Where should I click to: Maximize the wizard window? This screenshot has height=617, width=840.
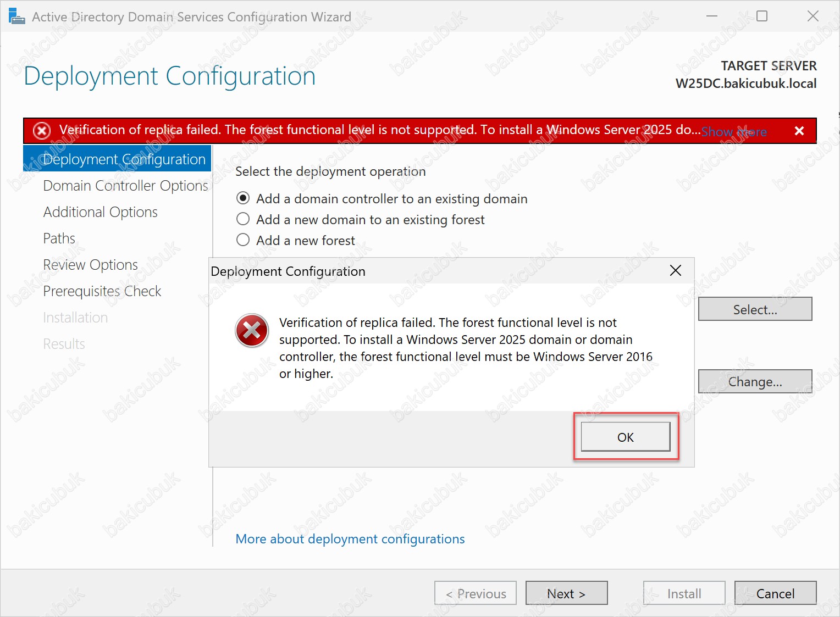(762, 16)
